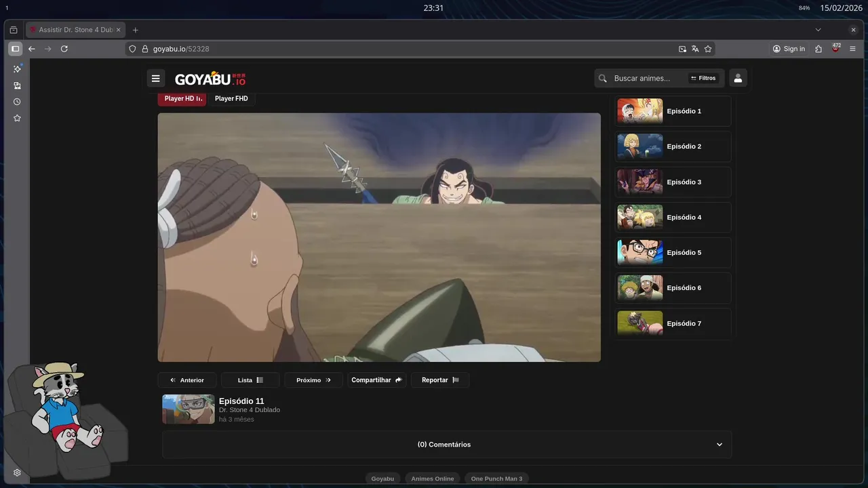Click the translate page icon
Viewport: 868px width, 488px height.
(x=695, y=49)
